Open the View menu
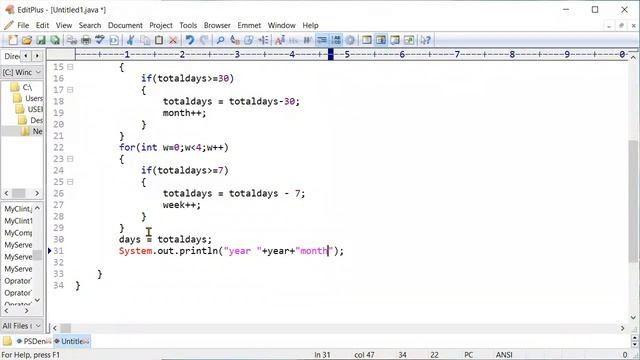Screen dimensions: 640x360 click(64, 25)
